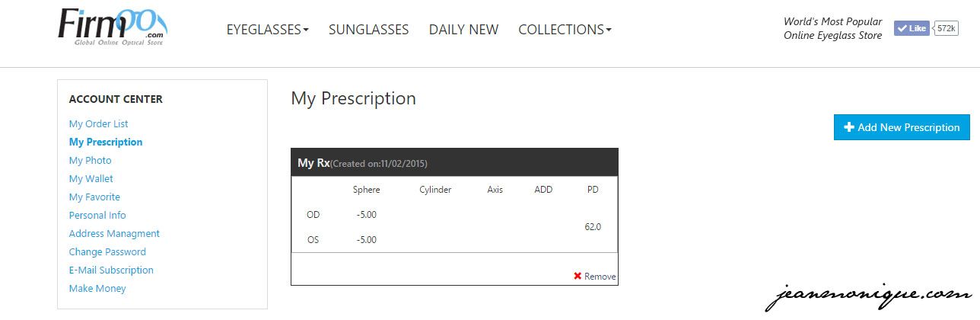Click the red X Remove icon

[x=577, y=277]
